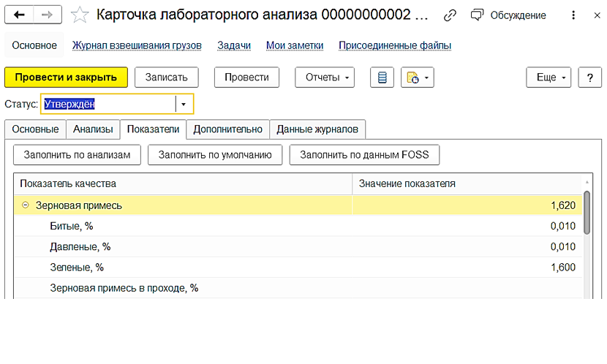
Task: Click the Значение показателя column header
Action: (x=467, y=183)
